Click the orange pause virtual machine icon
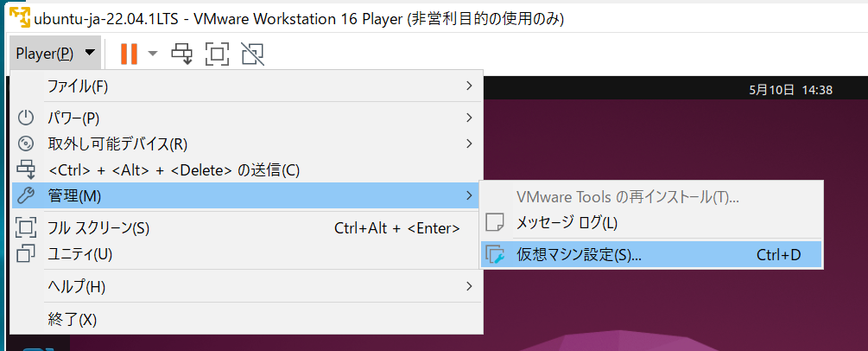 (129, 54)
